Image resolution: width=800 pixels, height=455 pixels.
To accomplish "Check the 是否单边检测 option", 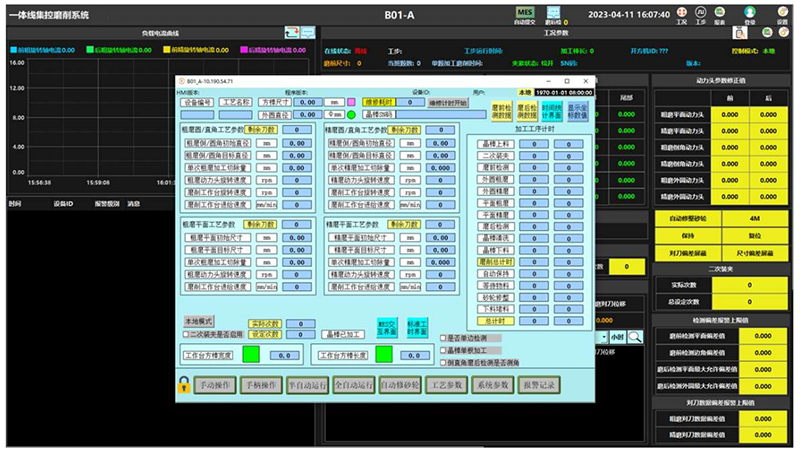I will 444,338.
